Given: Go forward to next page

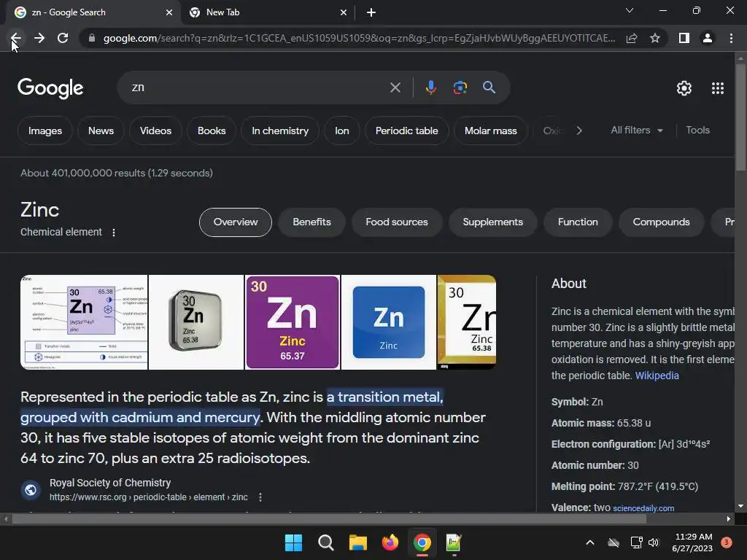Looking at the screenshot, I should [39, 38].
